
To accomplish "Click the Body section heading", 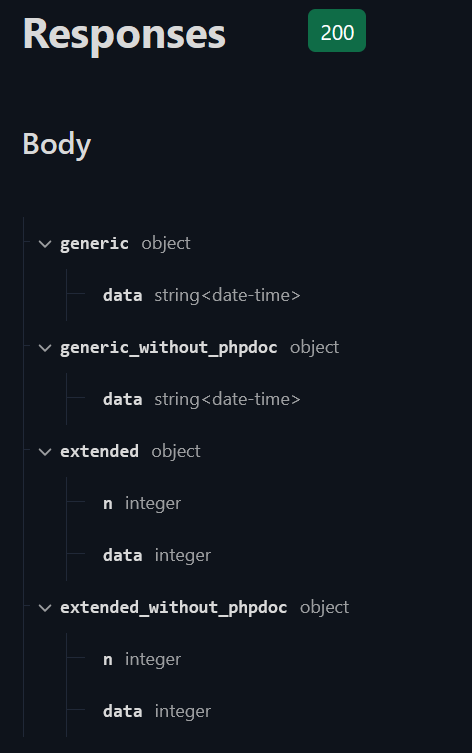I will (57, 144).
